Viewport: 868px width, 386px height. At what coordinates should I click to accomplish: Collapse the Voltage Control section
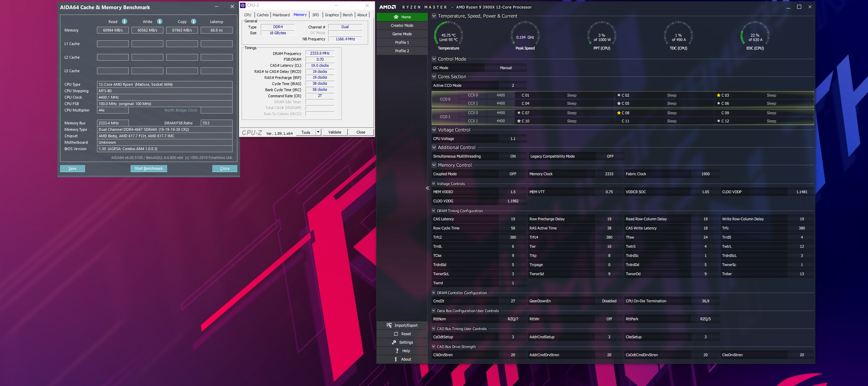(434, 129)
